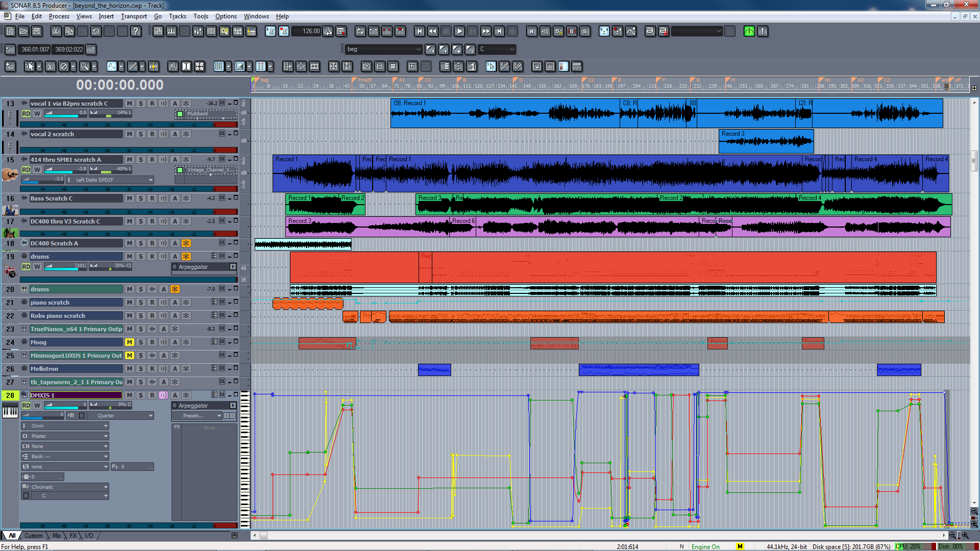Switch to the I/O tab
980x551 pixels.
click(x=89, y=536)
